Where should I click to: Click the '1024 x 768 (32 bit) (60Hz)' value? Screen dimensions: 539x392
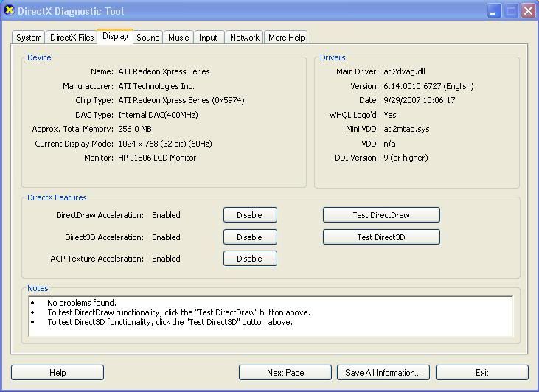click(x=165, y=144)
